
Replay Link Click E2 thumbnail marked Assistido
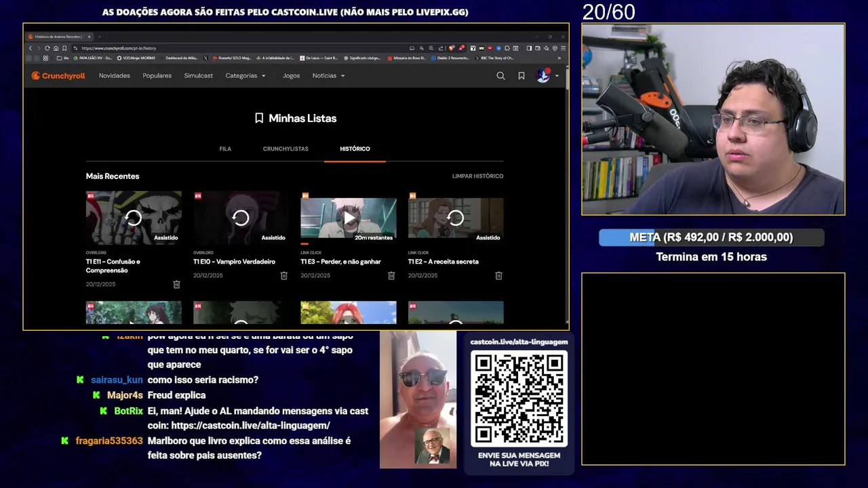pyautogui.click(x=456, y=218)
